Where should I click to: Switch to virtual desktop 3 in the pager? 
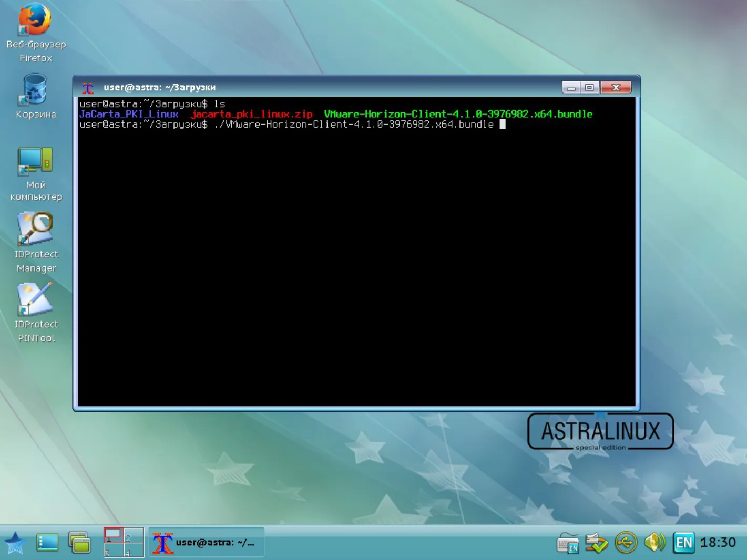(x=114, y=549)
